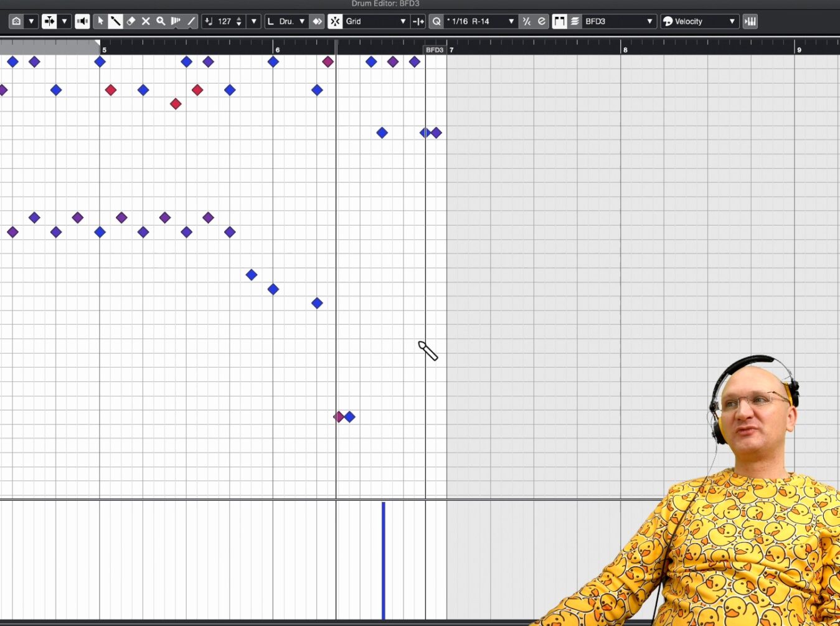840x626 pixels.
Task: Click the step MIDI input keyboard icon
Action: coord(750,21)
